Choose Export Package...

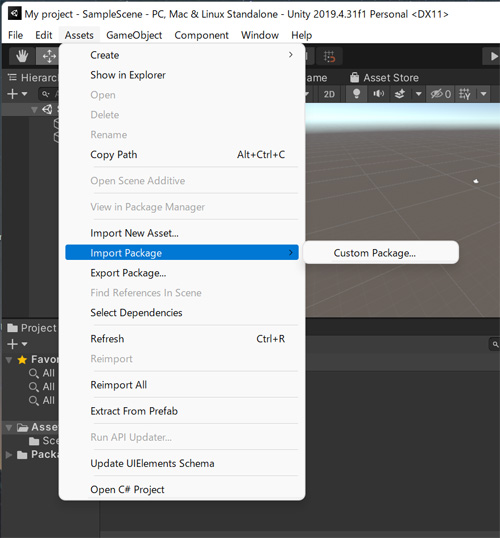[182, 273]
